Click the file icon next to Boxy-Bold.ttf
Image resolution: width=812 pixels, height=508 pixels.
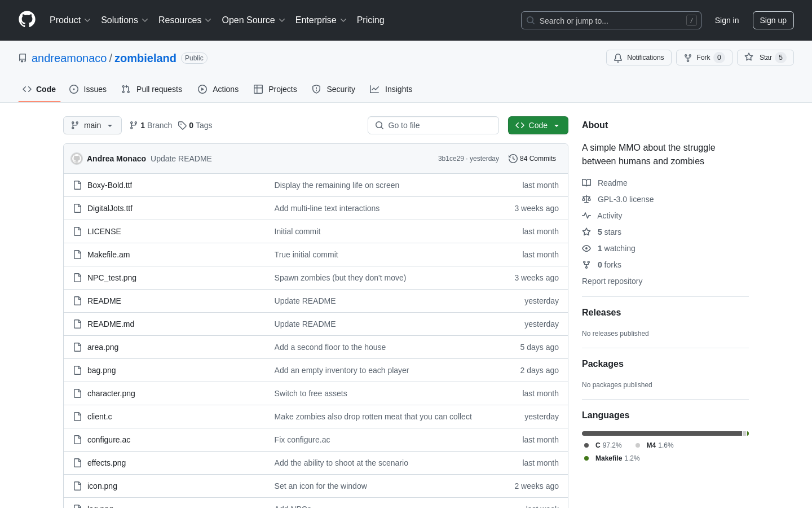pos(78,185)
